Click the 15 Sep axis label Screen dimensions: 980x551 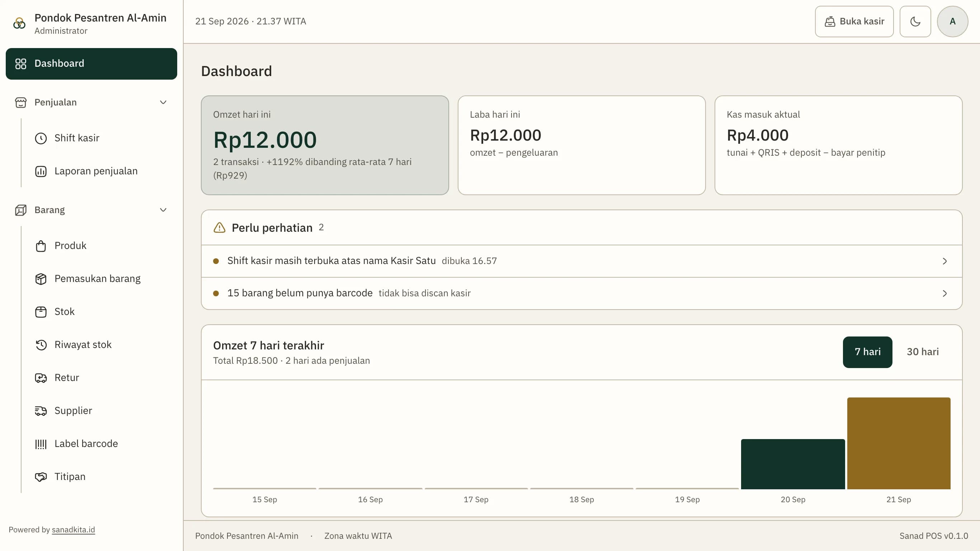pyautogui.click(x=265, y=500)
